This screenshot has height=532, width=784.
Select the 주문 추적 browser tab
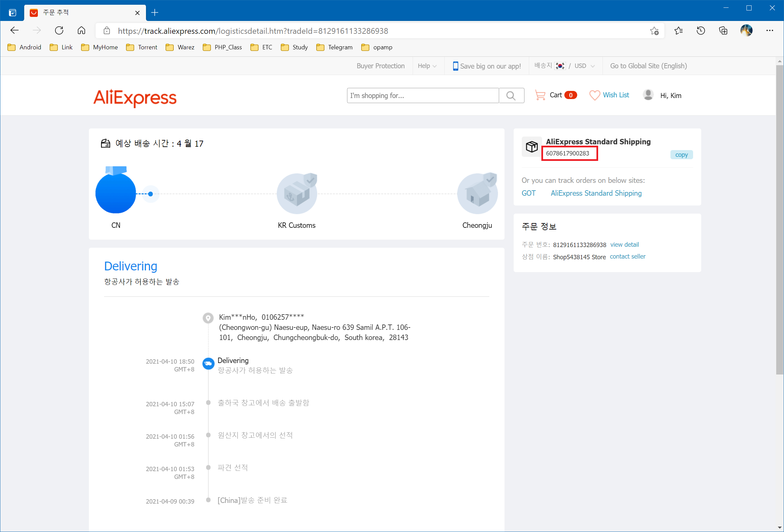pyautogui.click(x=81, y=13)
